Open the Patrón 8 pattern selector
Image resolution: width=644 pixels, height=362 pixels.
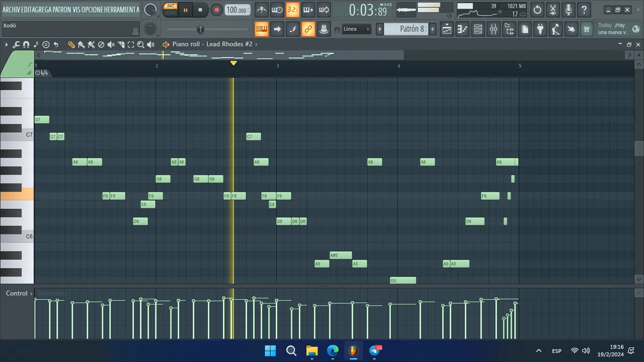[x=406, y=29]
